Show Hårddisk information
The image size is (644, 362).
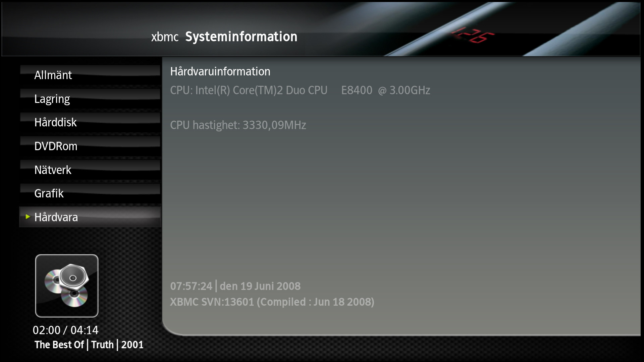pos(90,122)
